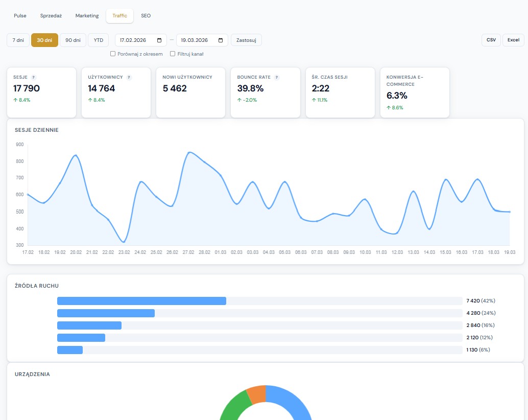Check the Filtruj kanał option
The height and width of the screenshot is (420, 528).
pyautogui.click(x=173, y=53)
